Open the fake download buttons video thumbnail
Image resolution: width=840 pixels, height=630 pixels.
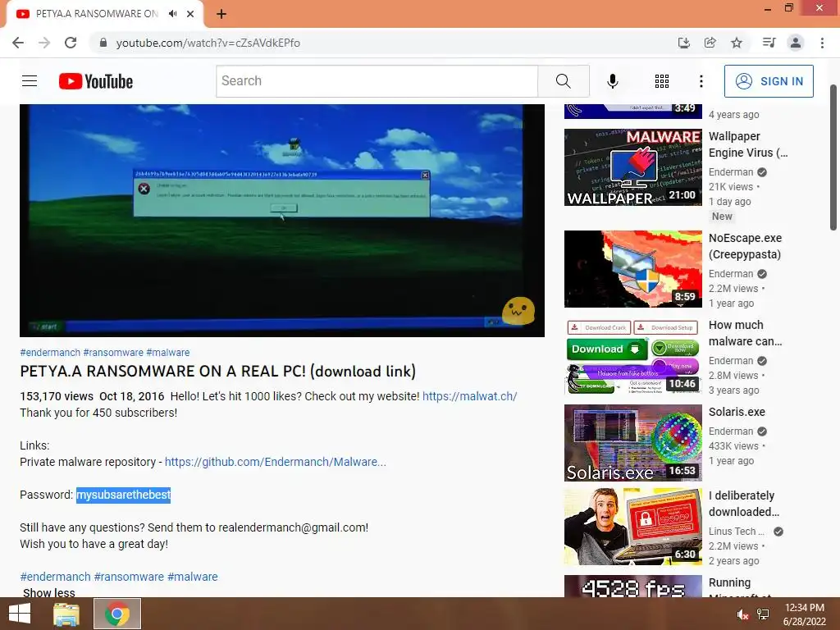coord(632,356)
